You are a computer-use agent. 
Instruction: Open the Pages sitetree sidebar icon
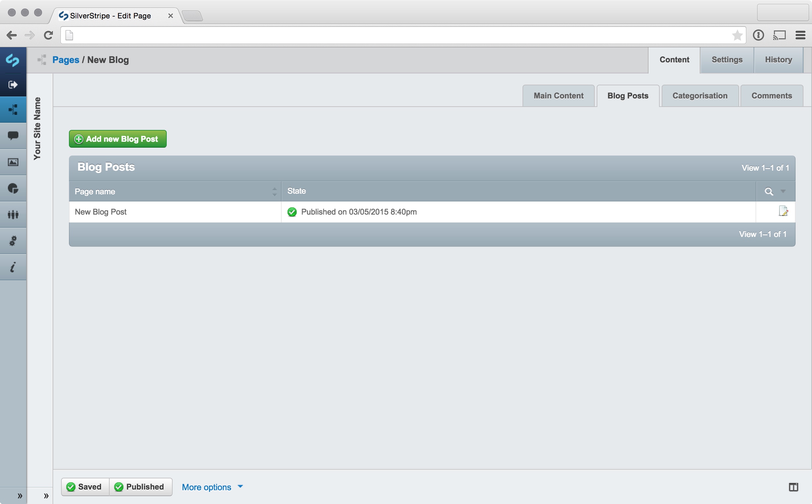[x=13, y=110]
